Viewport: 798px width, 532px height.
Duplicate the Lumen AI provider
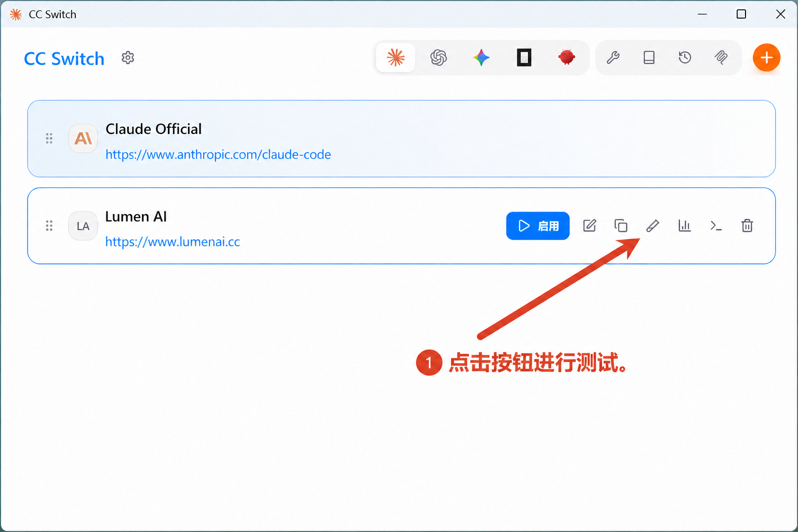point(621,225)
